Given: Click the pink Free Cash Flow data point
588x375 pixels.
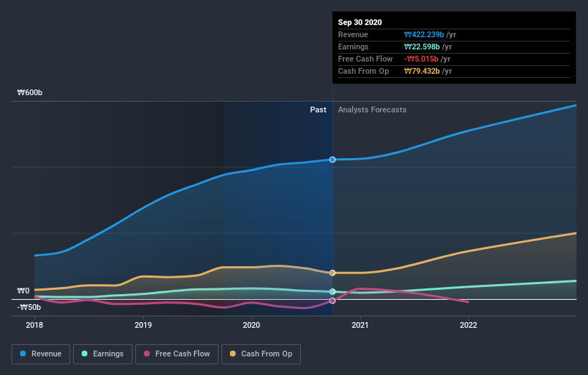Looking at the screenshot, I should (x=332, y=301).
